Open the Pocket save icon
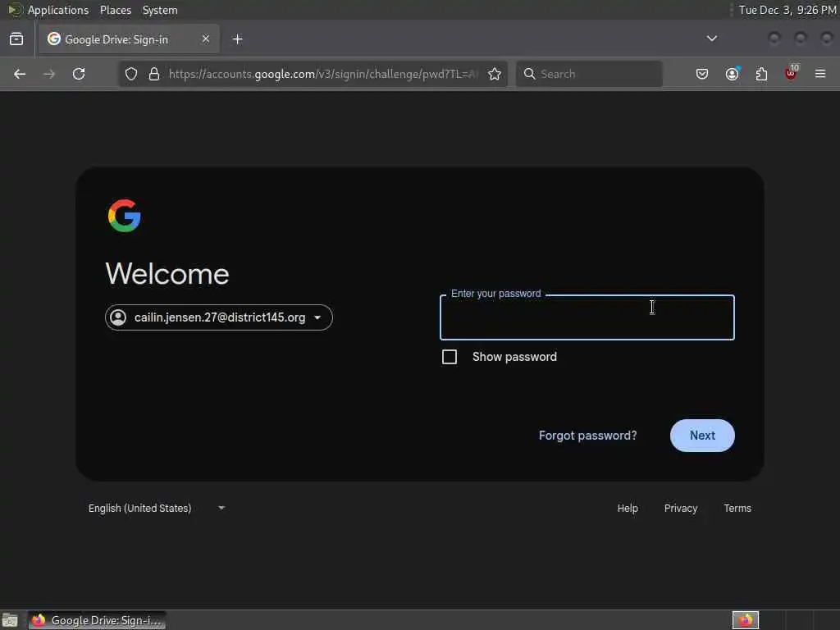Viewport: 840px width, 630px height. [702, 74]
